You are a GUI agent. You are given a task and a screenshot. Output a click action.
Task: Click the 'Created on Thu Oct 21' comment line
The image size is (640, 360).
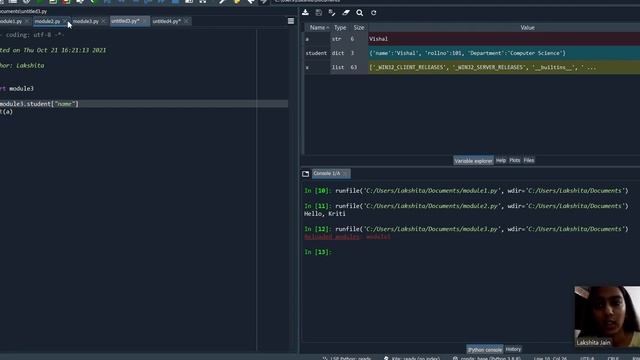(x=53, y=50)
